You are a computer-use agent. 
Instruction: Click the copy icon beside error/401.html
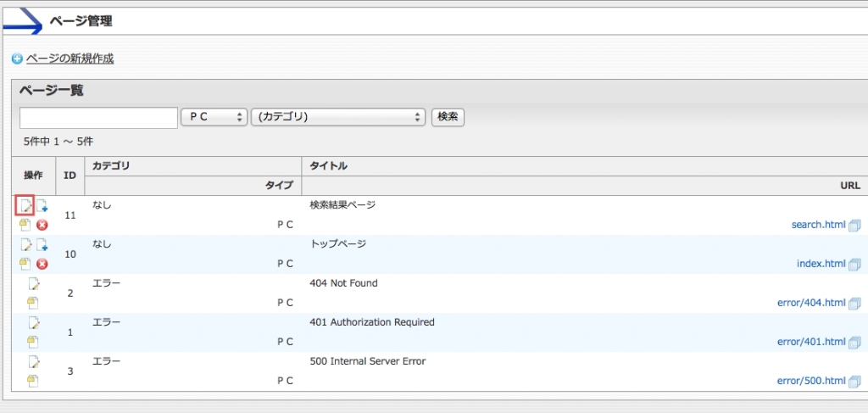point(854,342)
